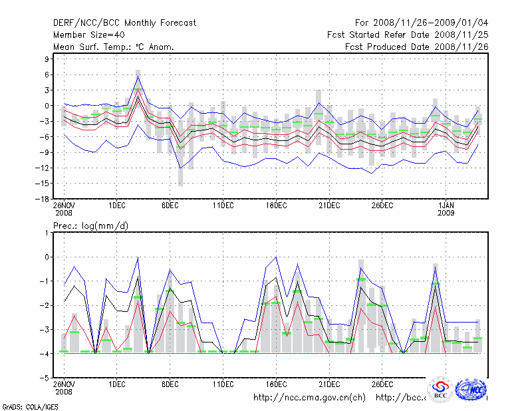The image size is (532, 411).
Task: Select the 26NOV 2008 marker on temperature axis
Action: pos(65,208)
